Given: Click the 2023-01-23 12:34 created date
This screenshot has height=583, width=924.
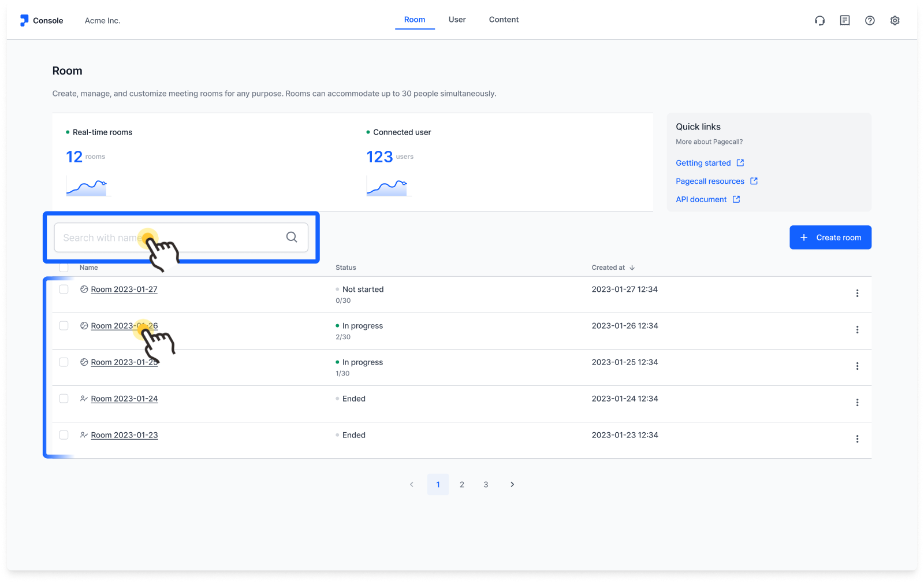Looking at the screenshot, I should tap(624, 435).
